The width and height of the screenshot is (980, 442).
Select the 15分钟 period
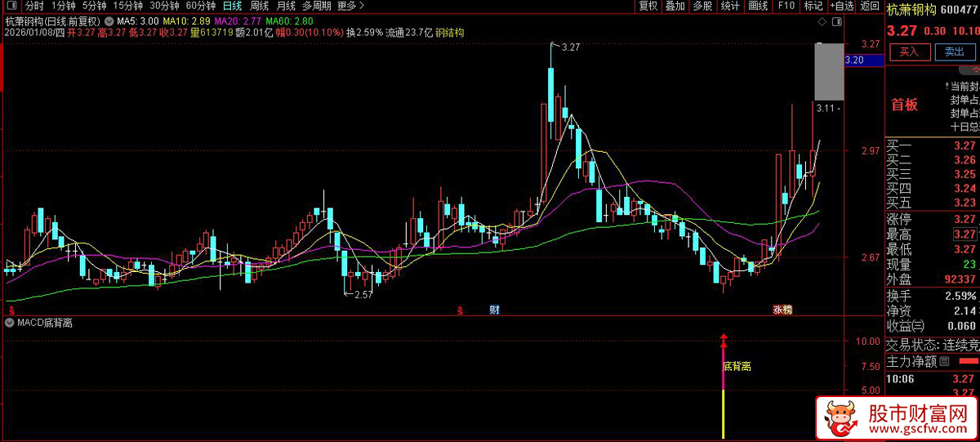(128, 6)
